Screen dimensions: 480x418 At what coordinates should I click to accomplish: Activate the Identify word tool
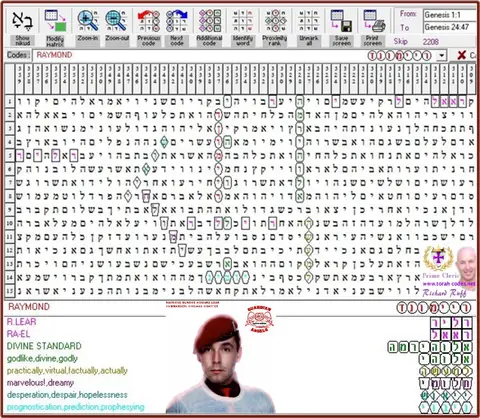pyautogui.click(x=243, y=28)
